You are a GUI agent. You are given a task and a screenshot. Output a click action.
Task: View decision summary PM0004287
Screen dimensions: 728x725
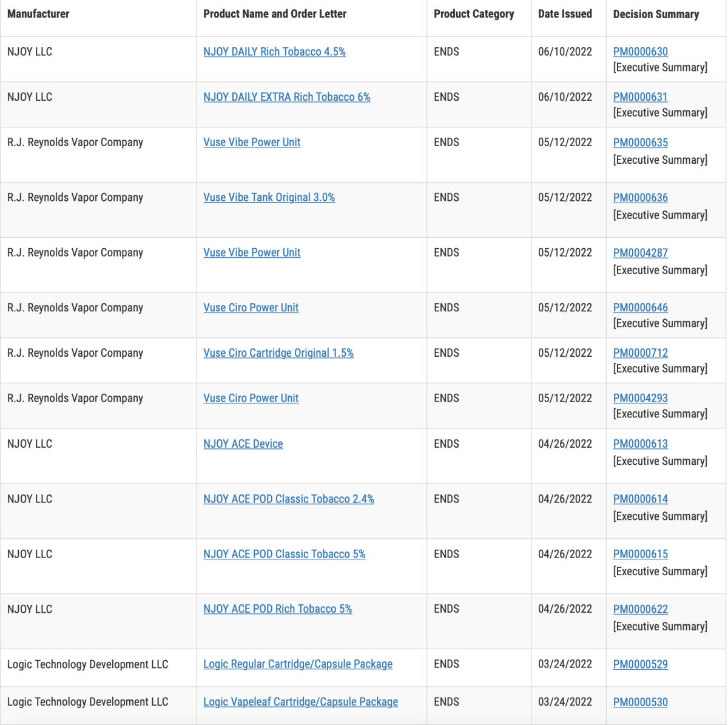pos(641,253)
